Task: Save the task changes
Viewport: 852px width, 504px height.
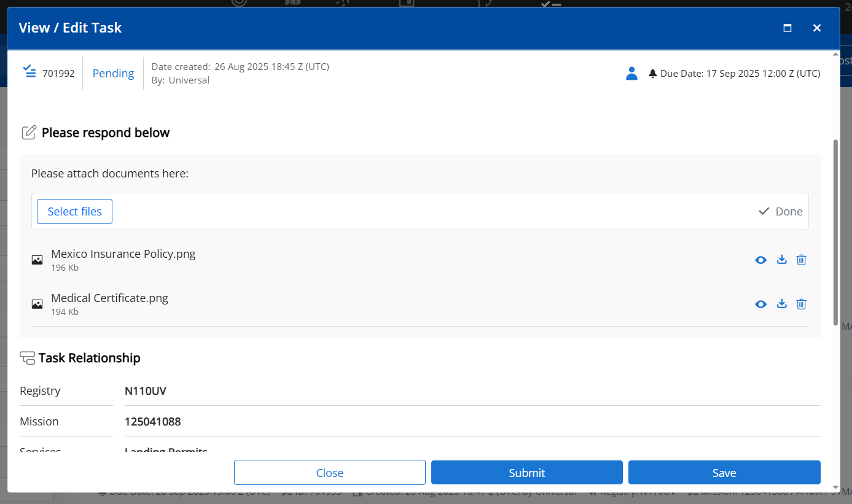Action: (724, 473)
